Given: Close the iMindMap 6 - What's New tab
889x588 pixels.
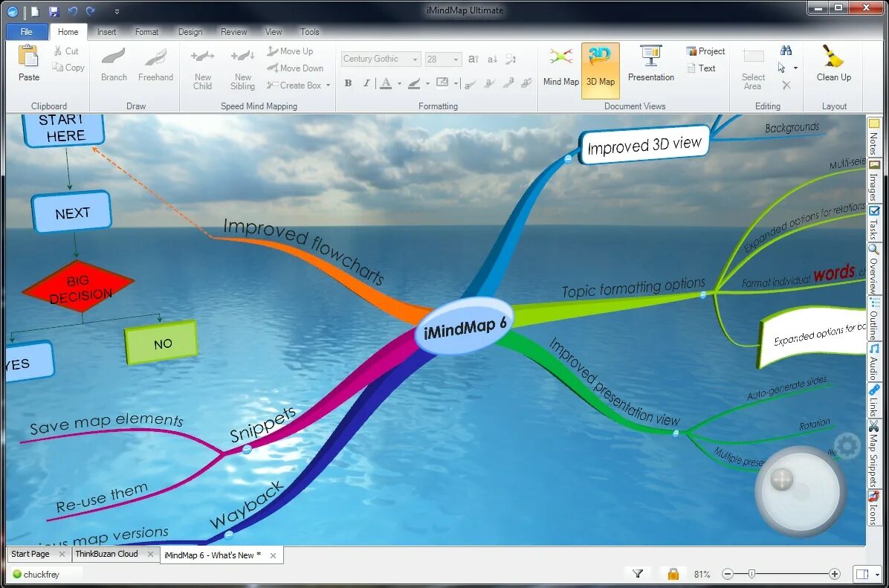Looking at the screenshot, I should pos(273,556).
